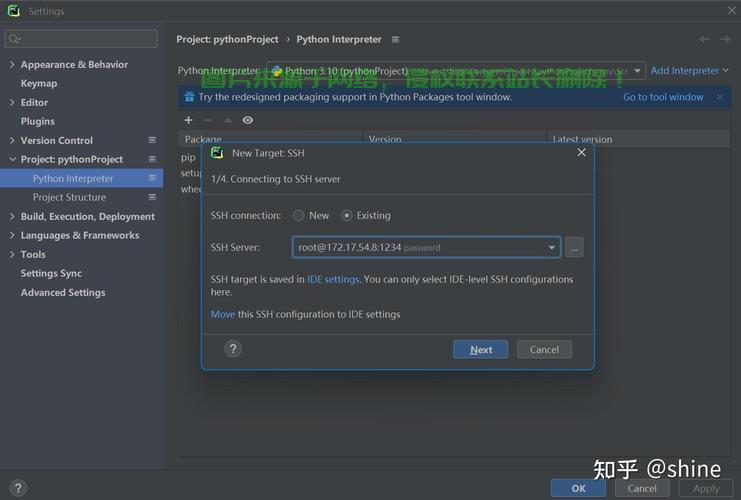Open the SSH Server dropdown

(551, 248)
